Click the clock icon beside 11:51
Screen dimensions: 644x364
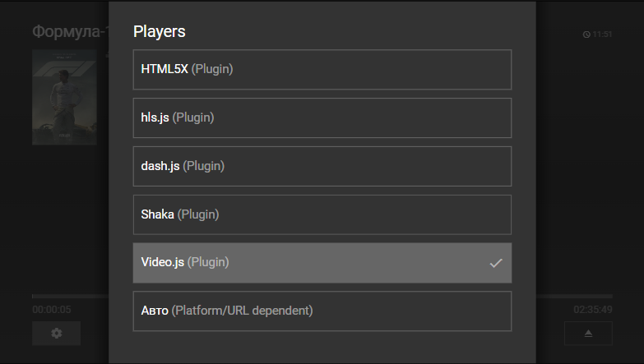tap(586, 35)
